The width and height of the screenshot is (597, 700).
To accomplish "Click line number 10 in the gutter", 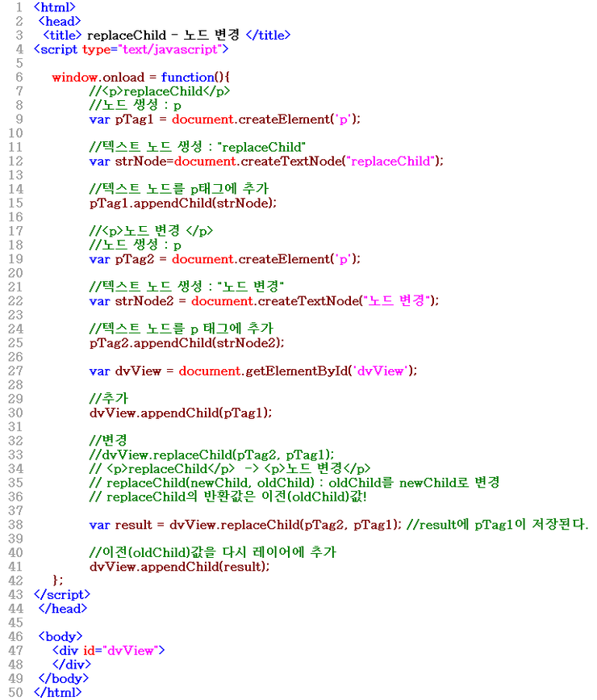I will point(15,133).
